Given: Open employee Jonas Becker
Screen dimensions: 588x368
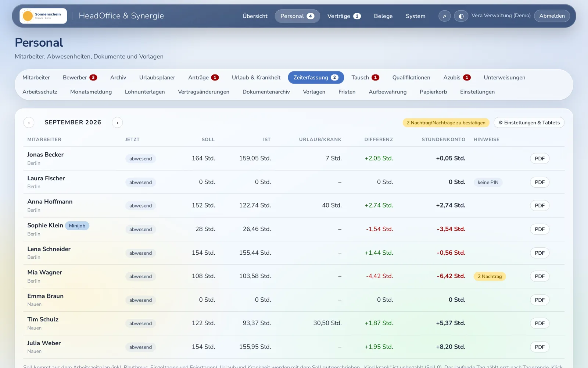Looking at the screenshot, I should tap(45, 155).
